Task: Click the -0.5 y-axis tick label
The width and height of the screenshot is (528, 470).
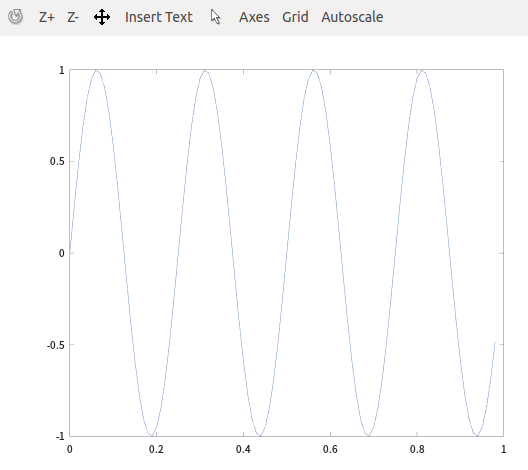Action: click(56, 345)
